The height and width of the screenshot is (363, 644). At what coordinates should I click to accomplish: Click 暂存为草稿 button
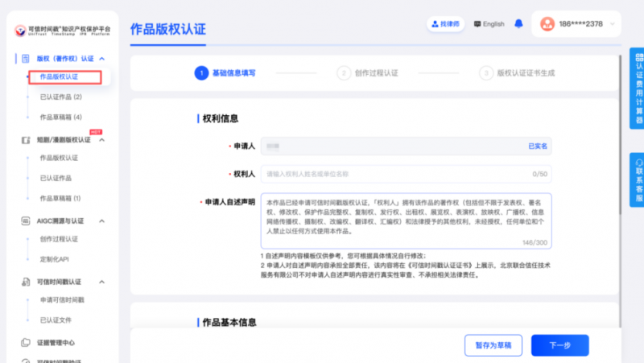pyautogui.click(x=493, y=344)
